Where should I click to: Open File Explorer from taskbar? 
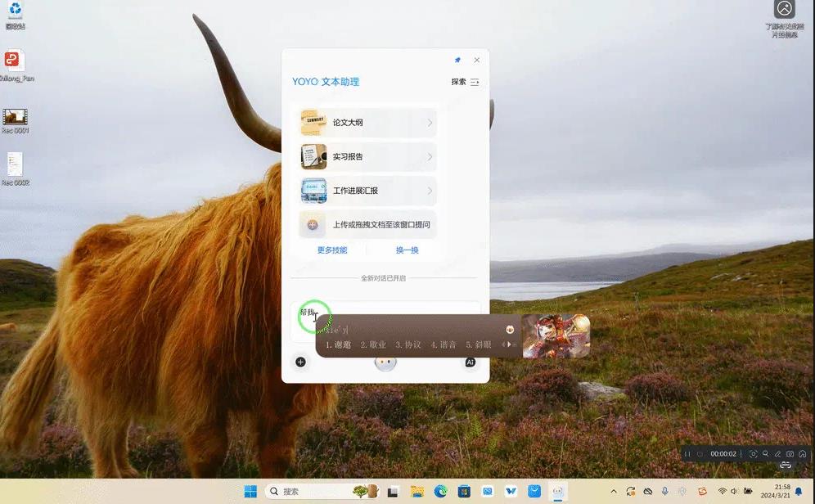pyautogui.click(x=417, y=491)
